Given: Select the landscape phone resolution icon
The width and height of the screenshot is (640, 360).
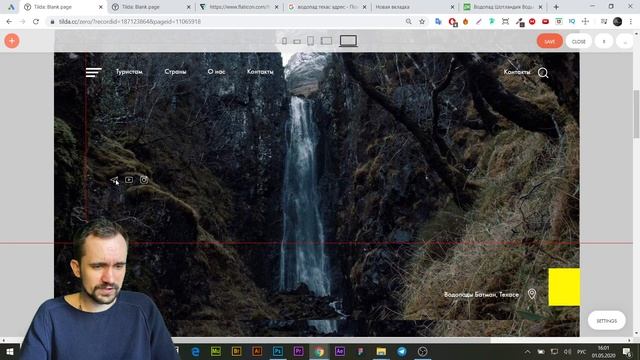Looking at the screenshot, I should [297, 42].
